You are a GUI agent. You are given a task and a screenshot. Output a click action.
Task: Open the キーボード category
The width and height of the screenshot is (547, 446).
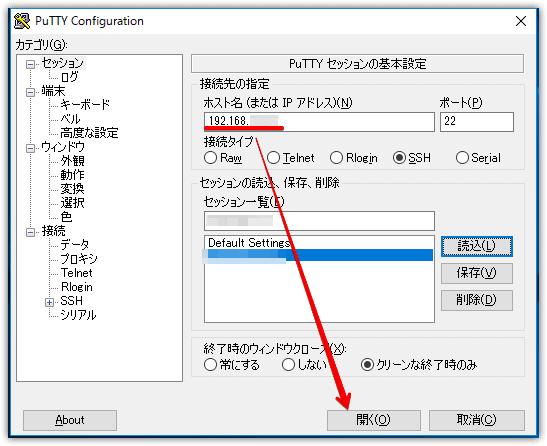click(x=85, y=105)
